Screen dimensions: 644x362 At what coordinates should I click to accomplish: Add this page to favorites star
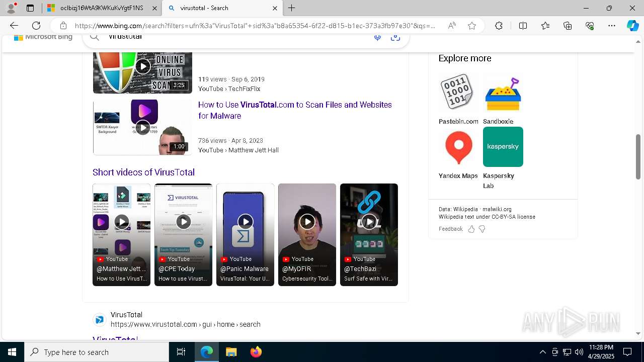(x=472, y=26)
